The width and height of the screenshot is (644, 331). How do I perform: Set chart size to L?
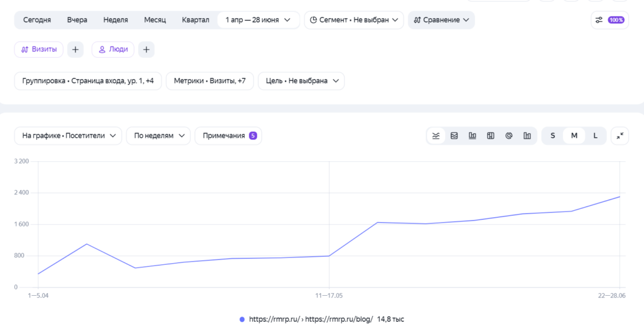click(x=595, y=136)
